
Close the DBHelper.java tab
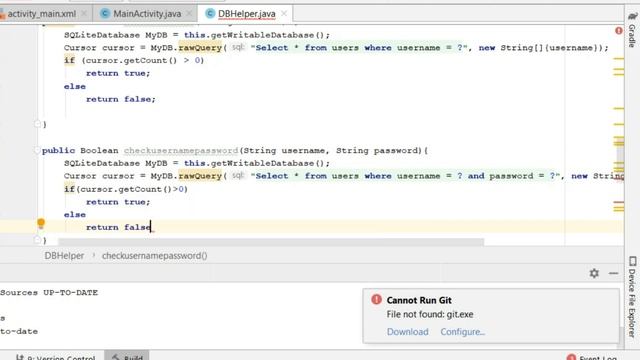pyautogui.click(x=284, y=14)
